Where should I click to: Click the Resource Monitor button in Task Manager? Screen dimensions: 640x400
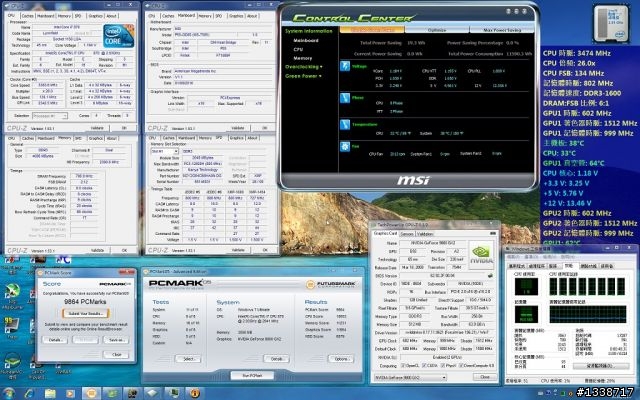click(599, 366)
